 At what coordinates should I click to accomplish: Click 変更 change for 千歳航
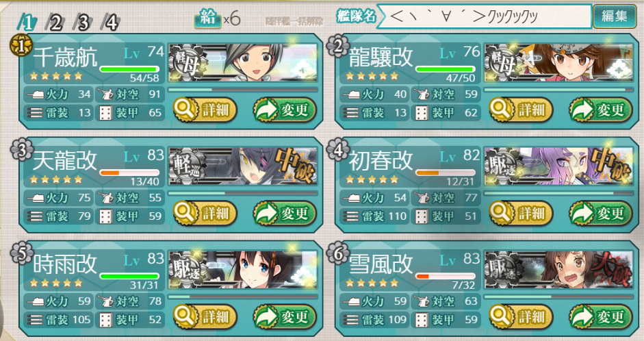pyautogui.click(x=285, y=110)
